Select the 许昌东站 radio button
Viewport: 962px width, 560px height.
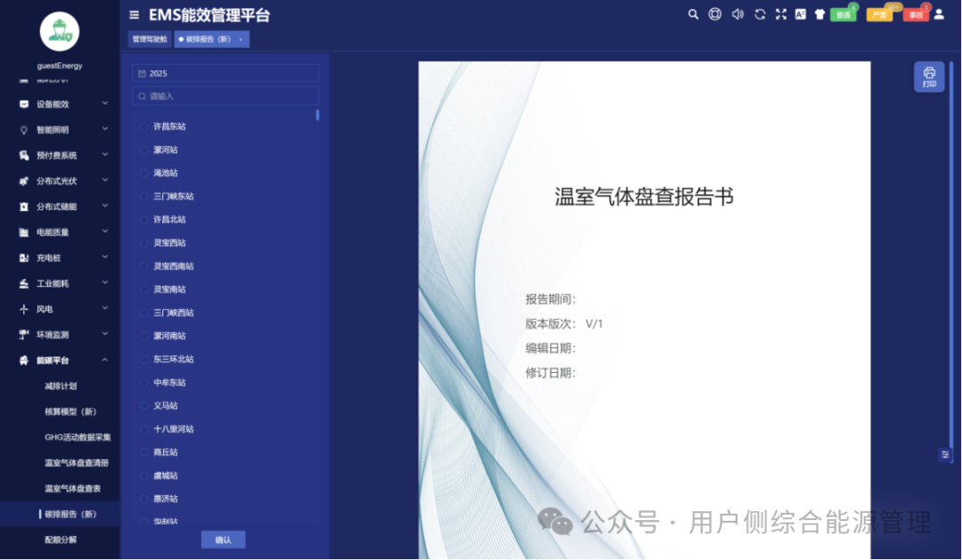pos(144,126)
